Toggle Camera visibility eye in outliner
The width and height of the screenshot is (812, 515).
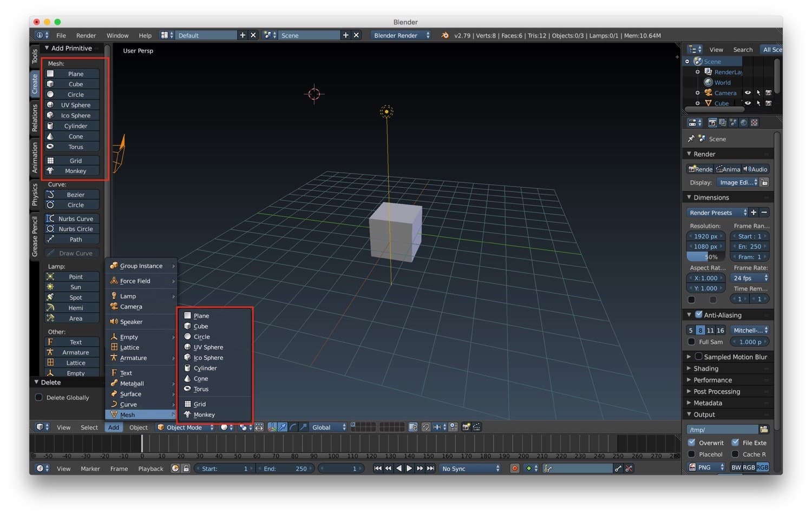(x=748, y=93)
